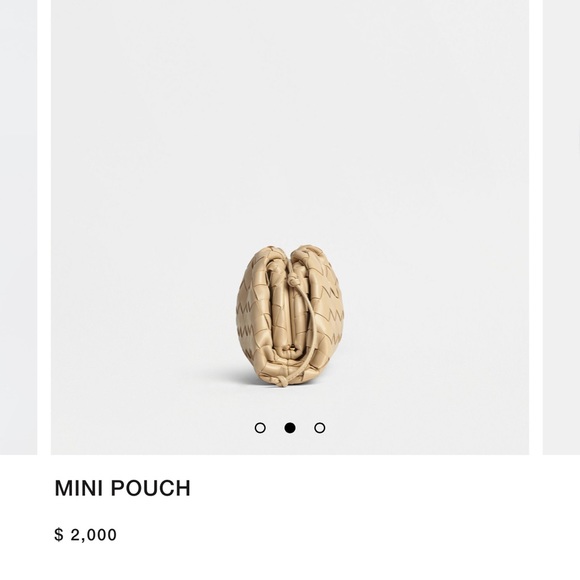The height and width of the screenshot is (580, 580).
Task: Select the first image carousel dot
Action: pos(260,428)
